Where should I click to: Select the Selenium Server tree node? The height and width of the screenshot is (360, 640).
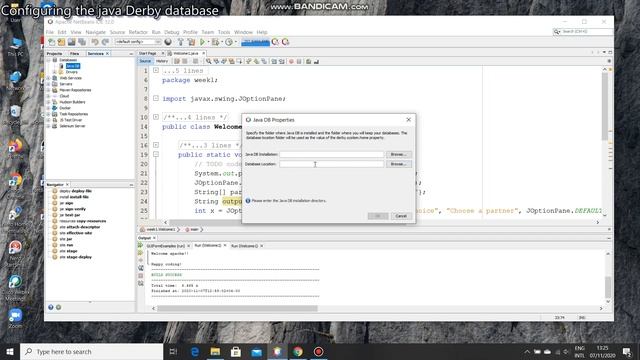(72, 126)
